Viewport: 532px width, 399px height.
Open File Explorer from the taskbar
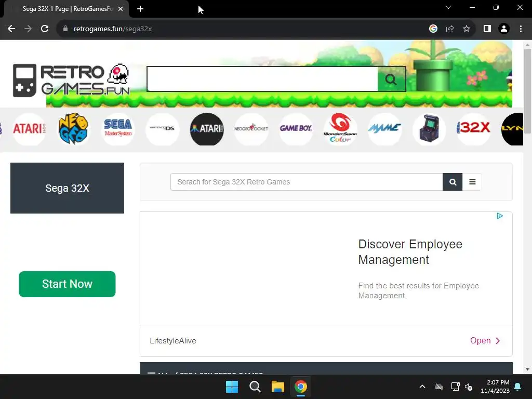277,387
